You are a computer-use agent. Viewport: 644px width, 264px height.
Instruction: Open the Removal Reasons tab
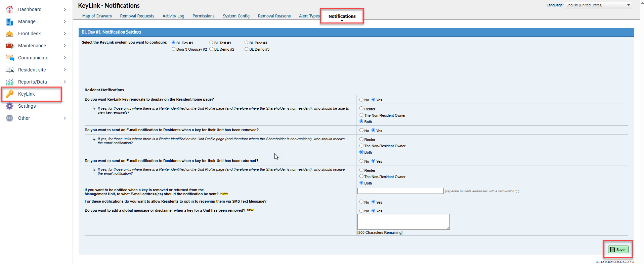(x=274, y=16)
